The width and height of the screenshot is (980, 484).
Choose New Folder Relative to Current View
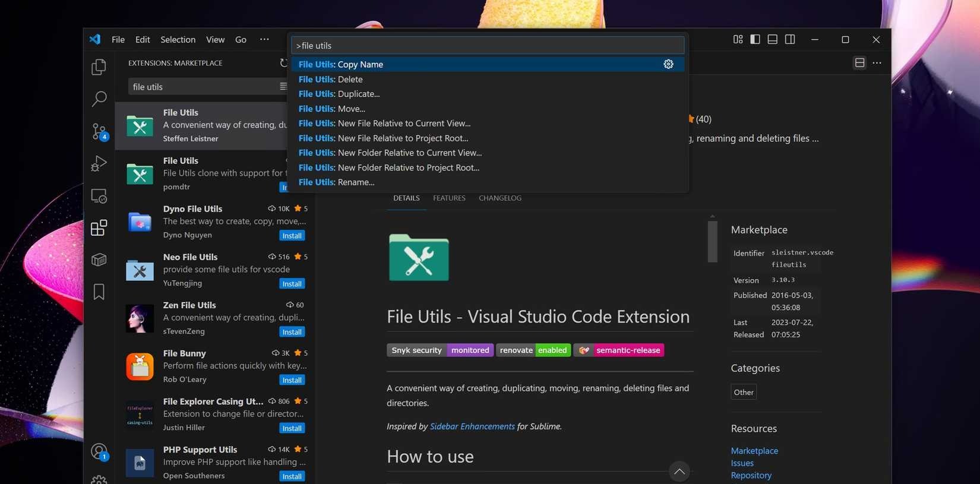pos(488,153)
